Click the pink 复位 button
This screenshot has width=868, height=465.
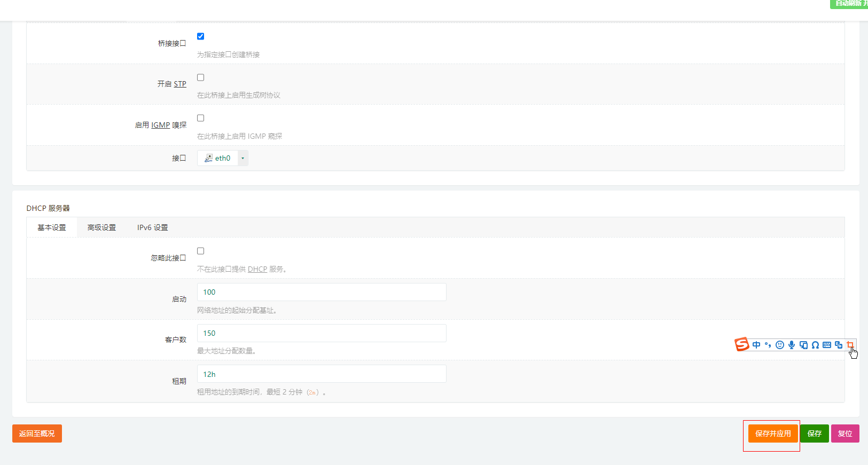click(845, 434)
